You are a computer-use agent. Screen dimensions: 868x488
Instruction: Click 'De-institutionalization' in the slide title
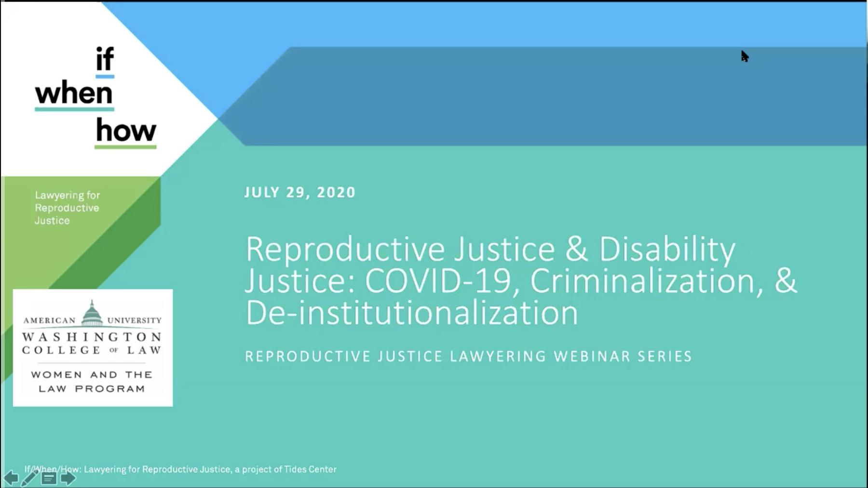[410, 312]
